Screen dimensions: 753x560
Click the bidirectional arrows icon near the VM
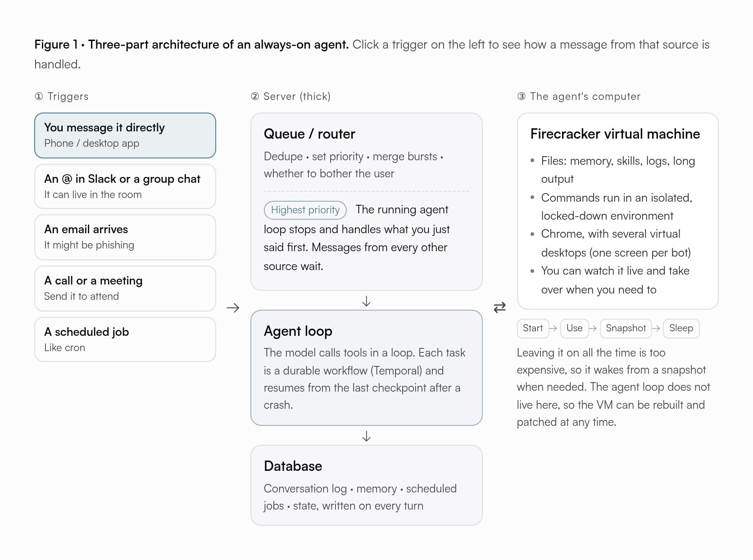tap(500, 307)
